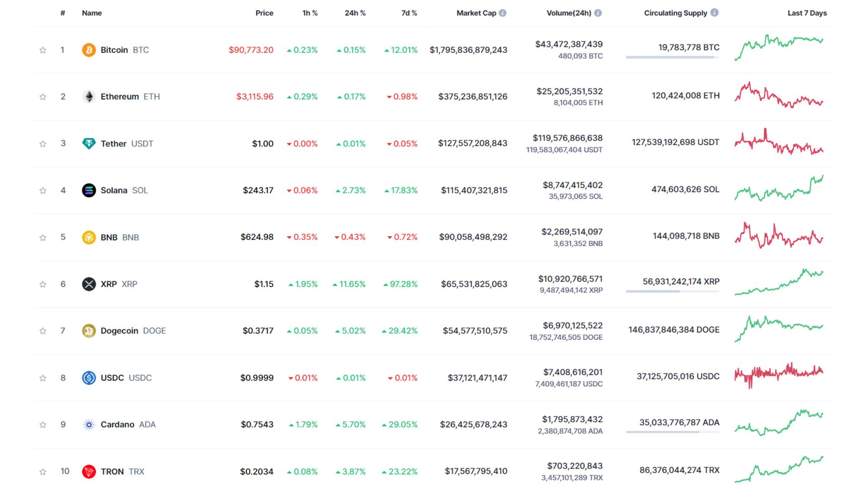
Task: Open the Ethereum ETH detail page
Action: [120, 96]
